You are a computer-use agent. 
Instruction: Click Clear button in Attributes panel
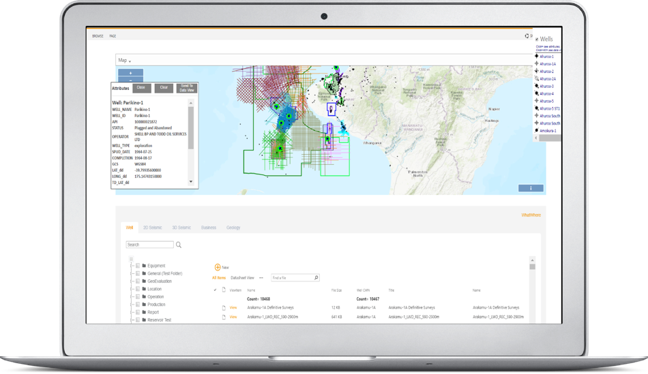pyautogui.click(x=164, y=88)
